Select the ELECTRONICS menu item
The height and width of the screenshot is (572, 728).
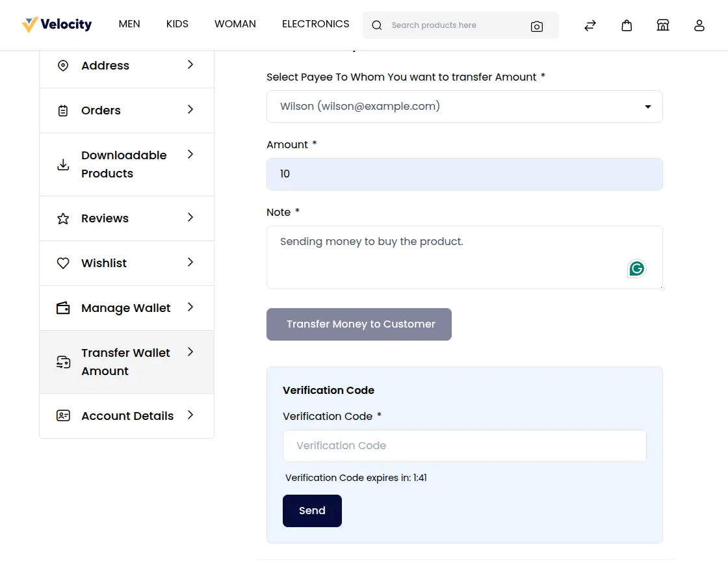(x=315, y=24)
